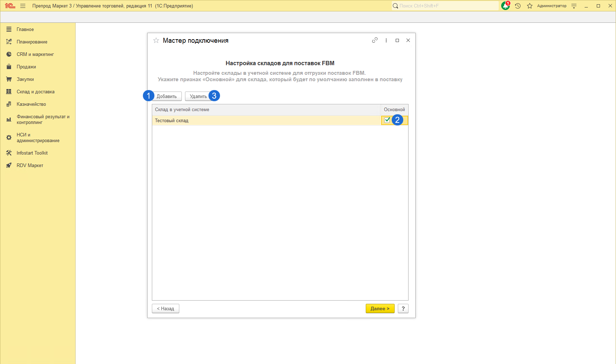Click in the global search field
Image resolution: width=616 pixels, height=364 pixels.
pos(446,6)
